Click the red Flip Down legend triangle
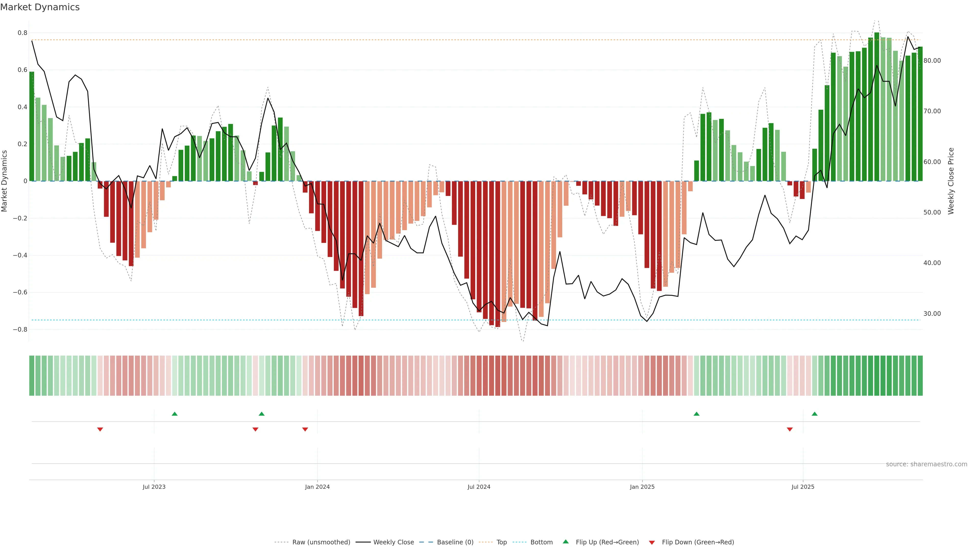The width and height of the screenshot is (980, 551). click(652, 542)
